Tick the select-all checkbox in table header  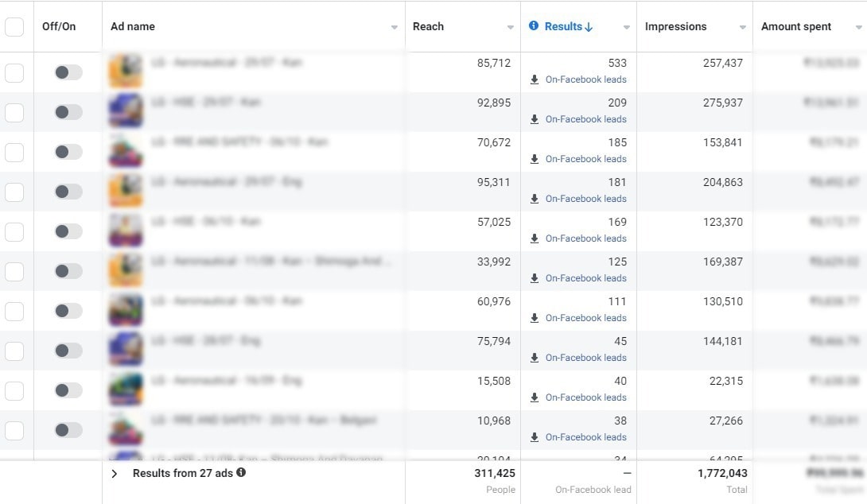coord(14,27)
